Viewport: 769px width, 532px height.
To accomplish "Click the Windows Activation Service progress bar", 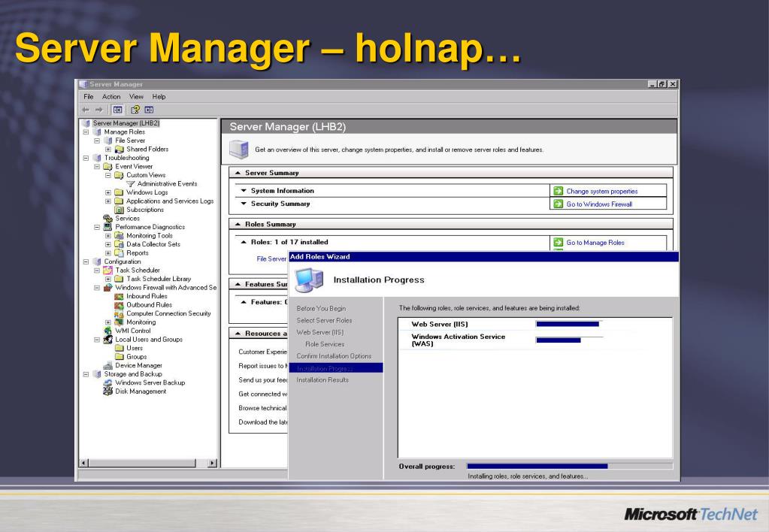I will pos(569,340).
